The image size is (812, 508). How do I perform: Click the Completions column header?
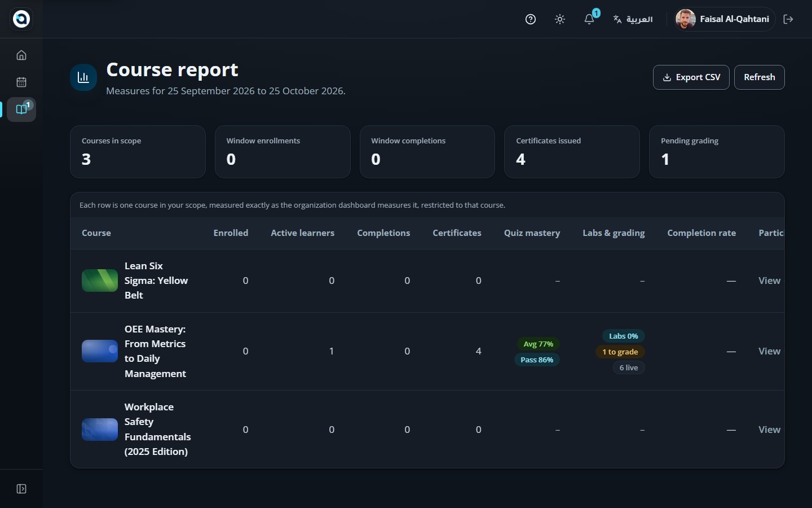[383, 233]
